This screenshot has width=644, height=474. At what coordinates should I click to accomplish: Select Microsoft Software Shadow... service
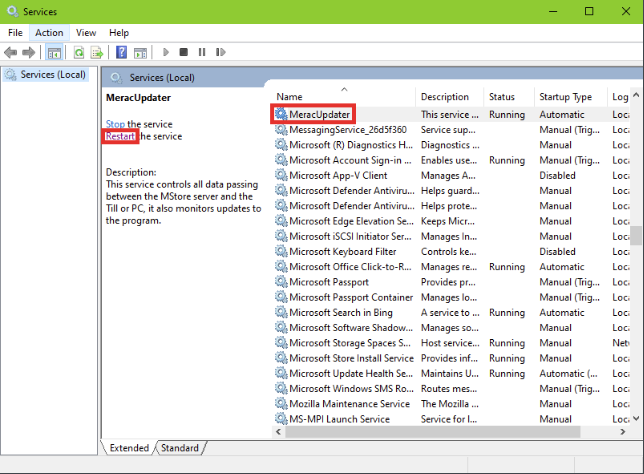coord(451,328)
